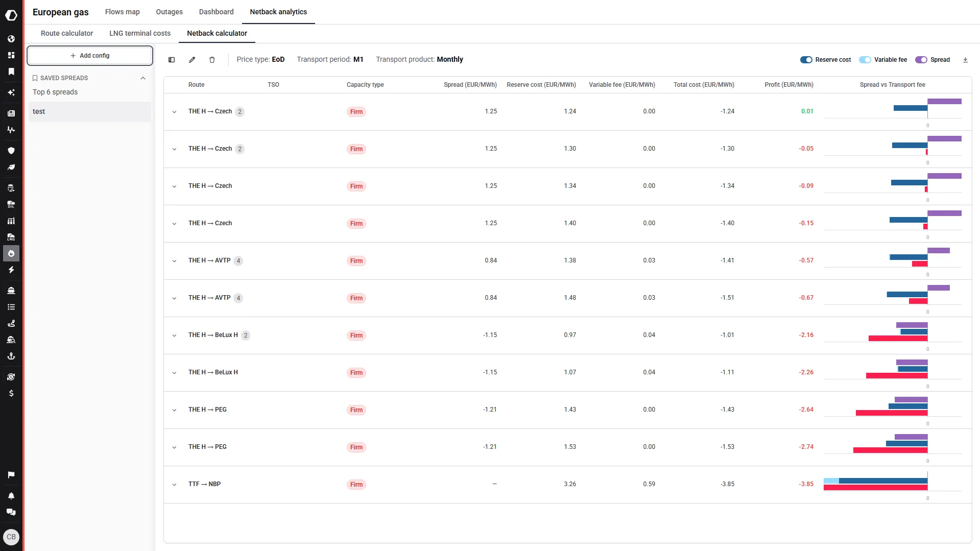980x551 pixels.
Task: Click the profit value 0.01
Action: 807,111
